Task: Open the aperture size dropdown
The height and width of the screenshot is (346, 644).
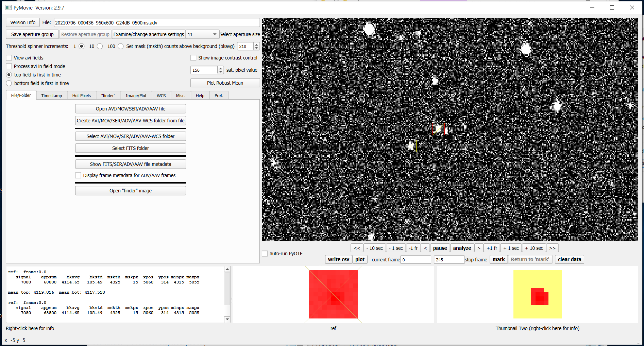Action: (x=202, y=34)
